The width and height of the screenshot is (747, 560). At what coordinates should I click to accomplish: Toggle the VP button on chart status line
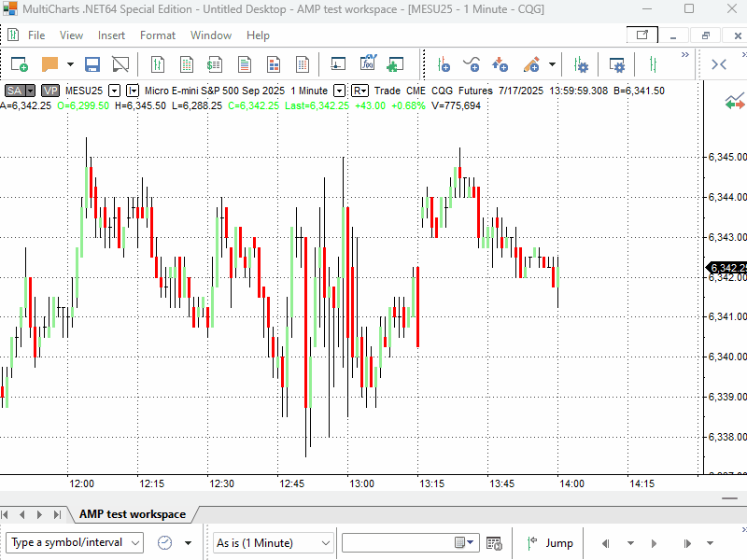pyautogui.click(x=49, y=91)
